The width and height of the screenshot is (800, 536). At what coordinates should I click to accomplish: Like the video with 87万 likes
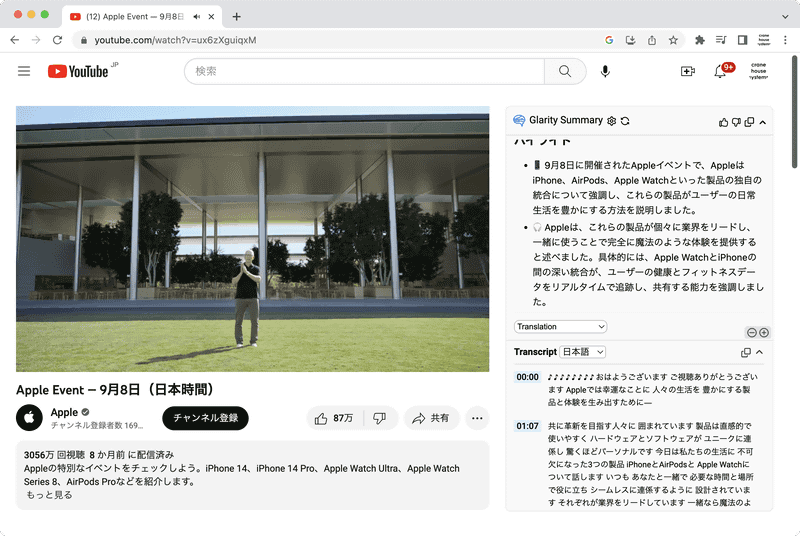[x=334, y=418]
